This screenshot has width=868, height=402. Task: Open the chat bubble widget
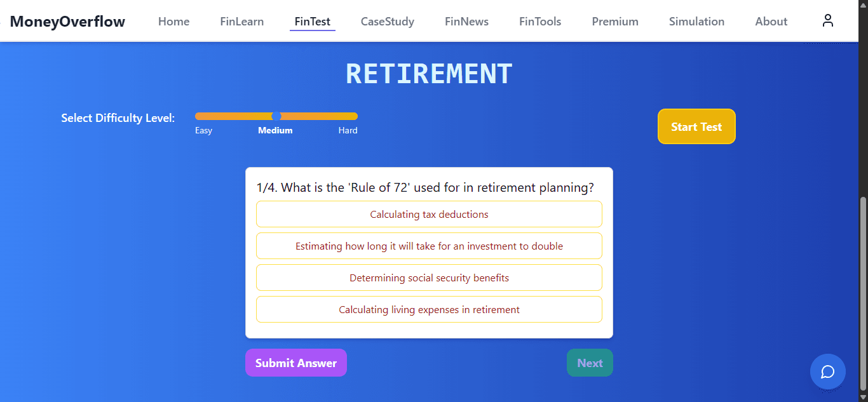click(x=827, y=372)
